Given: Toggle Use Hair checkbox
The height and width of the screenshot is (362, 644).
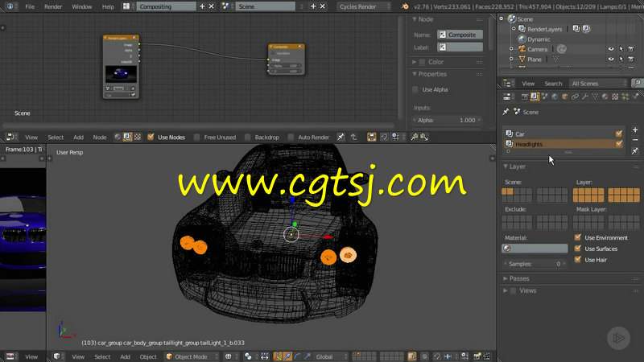Looking at the screenshot, I should (578, 259).
